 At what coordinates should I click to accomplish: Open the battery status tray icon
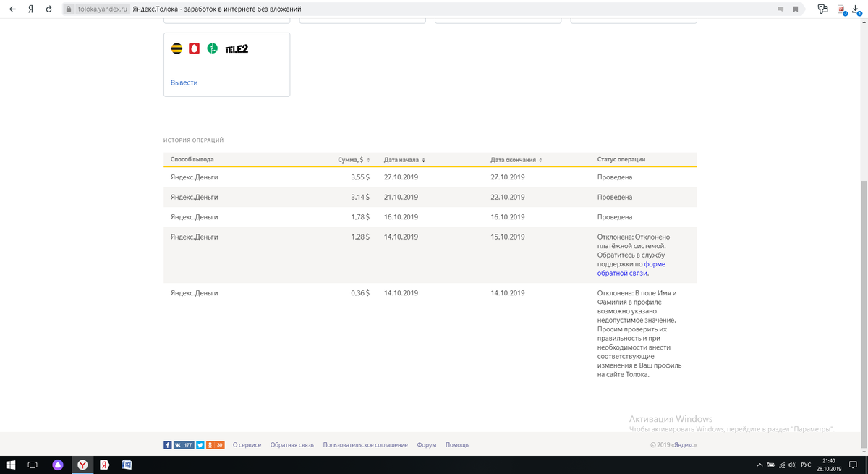(x=771, y=465)
